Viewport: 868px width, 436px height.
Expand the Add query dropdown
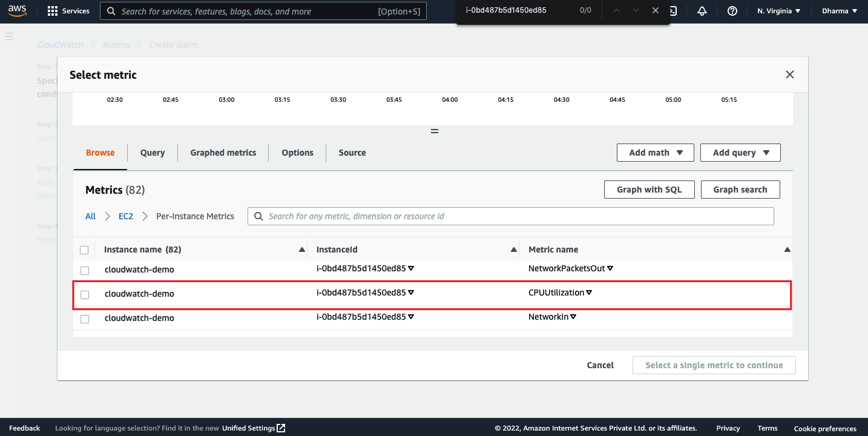tap(740, 153)
